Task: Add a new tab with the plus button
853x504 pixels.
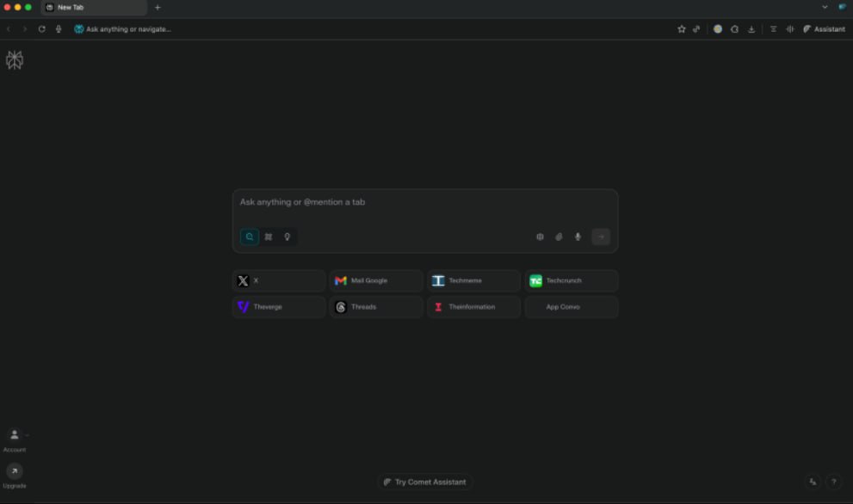Action: click(x=158, y=8)
